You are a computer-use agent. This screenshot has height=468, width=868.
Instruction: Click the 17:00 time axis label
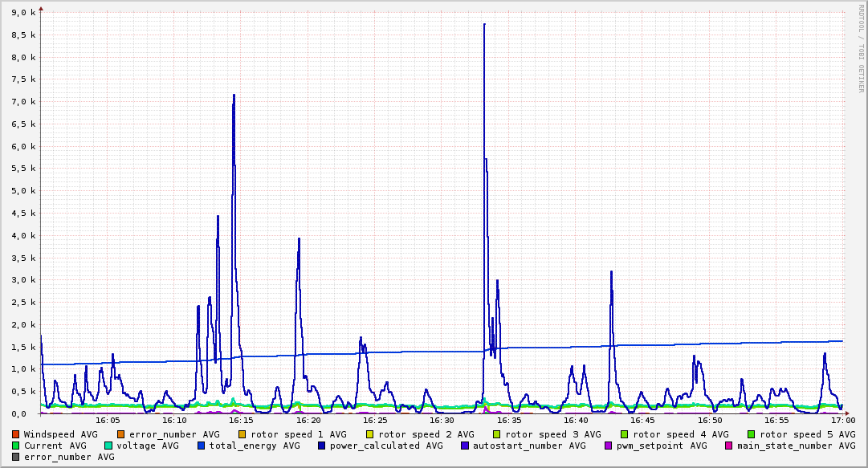[843, 421]
